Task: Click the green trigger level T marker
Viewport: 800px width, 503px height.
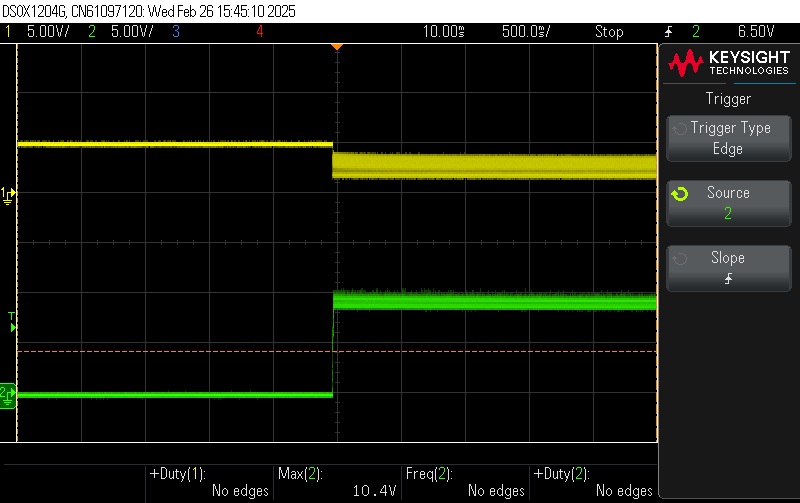Action: [x=12, y=322]
